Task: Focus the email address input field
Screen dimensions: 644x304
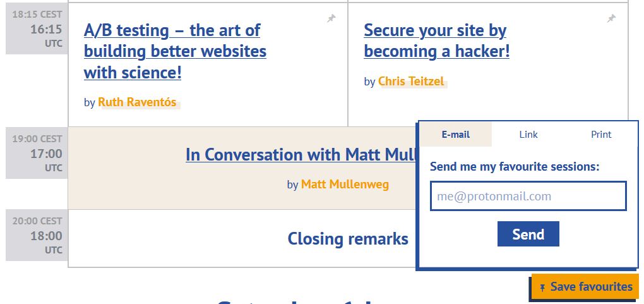Action: tap(528, 196)
